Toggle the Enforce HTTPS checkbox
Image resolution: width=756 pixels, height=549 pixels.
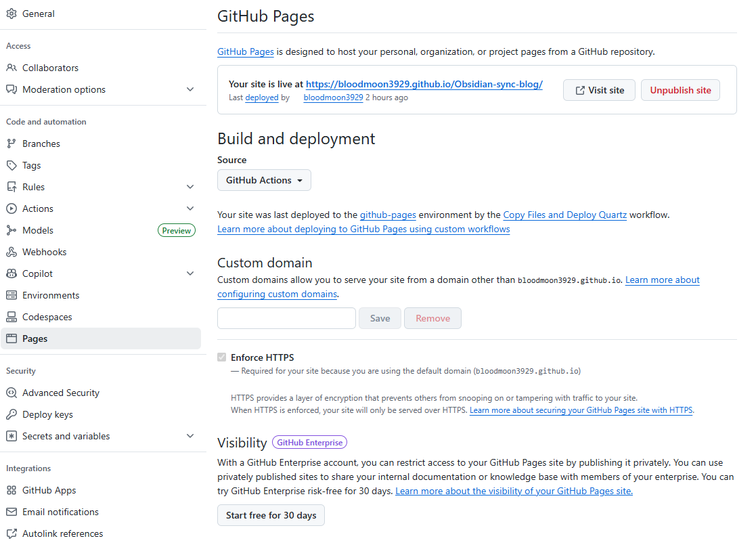222,357
